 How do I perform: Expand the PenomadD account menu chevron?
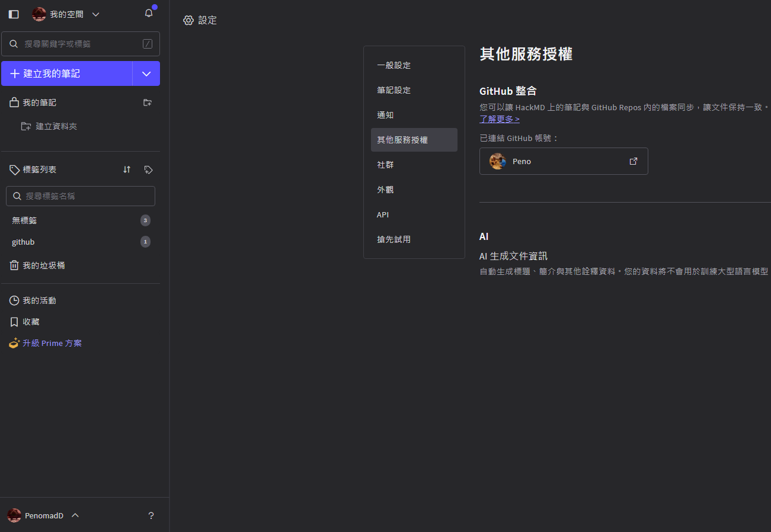tap(75, 515)
